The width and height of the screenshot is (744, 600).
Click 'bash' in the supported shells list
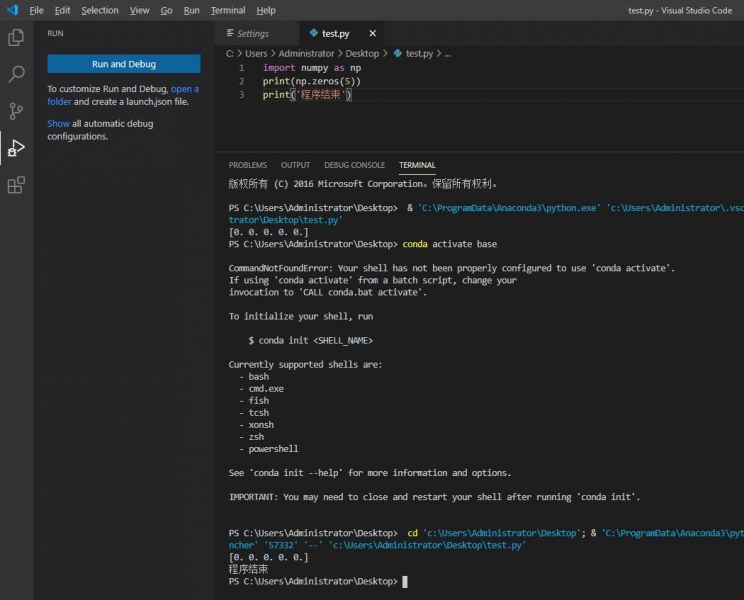point(259,376)
